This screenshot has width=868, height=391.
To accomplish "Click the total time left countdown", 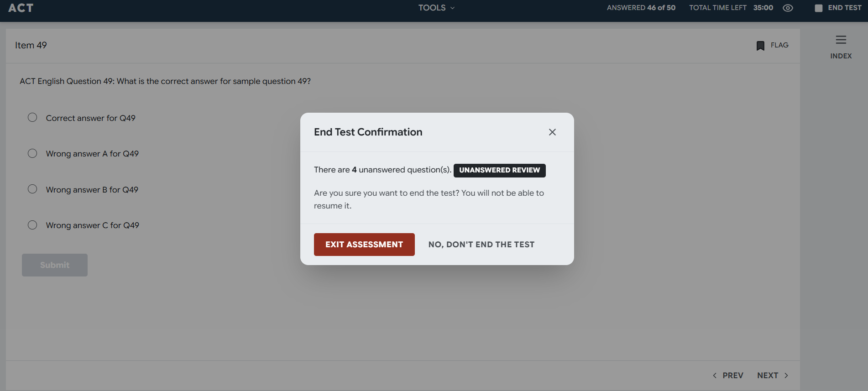I will (763, 8).
